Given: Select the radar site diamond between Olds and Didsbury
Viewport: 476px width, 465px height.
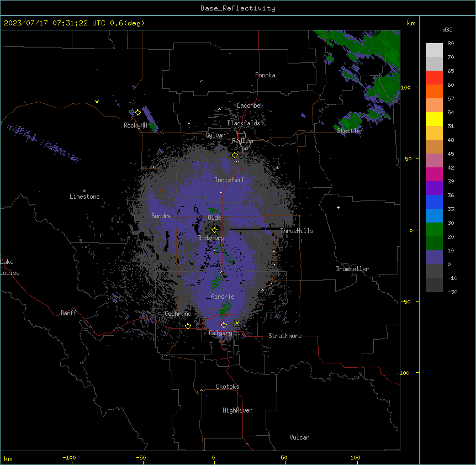Looking at the screenshot, I should coord(214,230).
